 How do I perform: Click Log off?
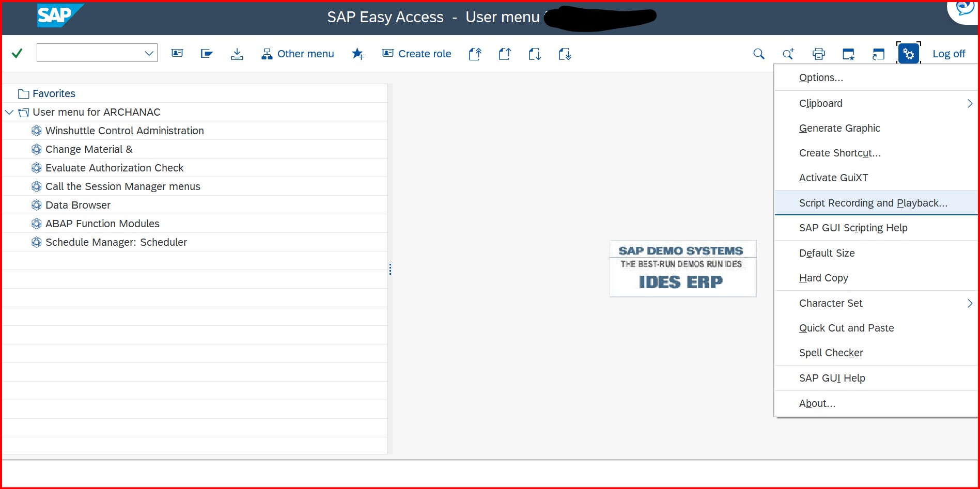pos(948,54)
